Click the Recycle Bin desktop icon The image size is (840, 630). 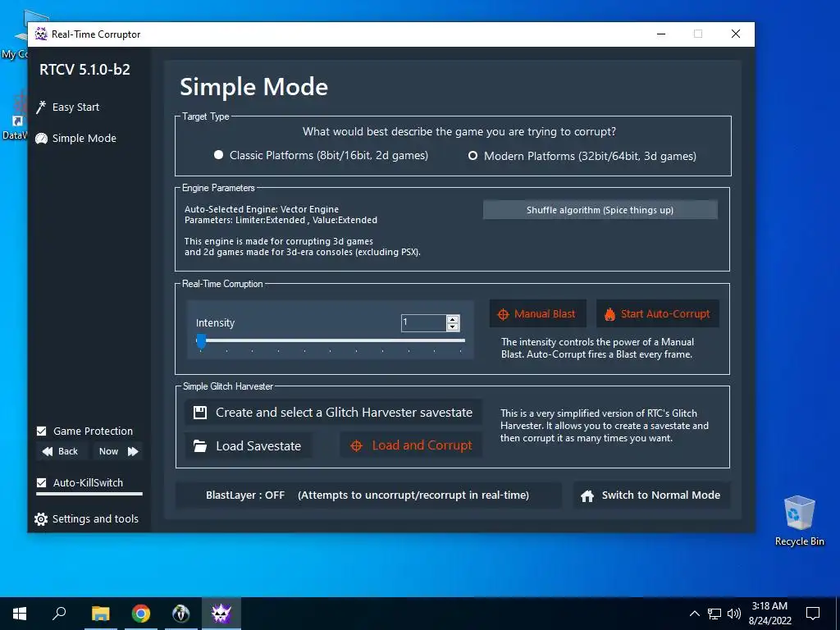tap(799, 521)
